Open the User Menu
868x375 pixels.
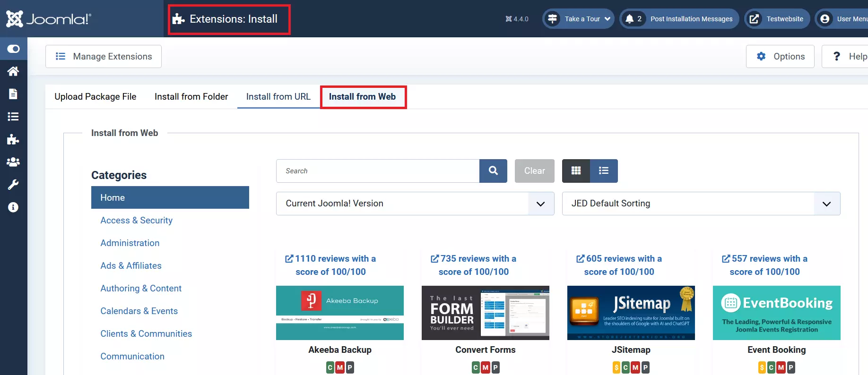[842, 19]
